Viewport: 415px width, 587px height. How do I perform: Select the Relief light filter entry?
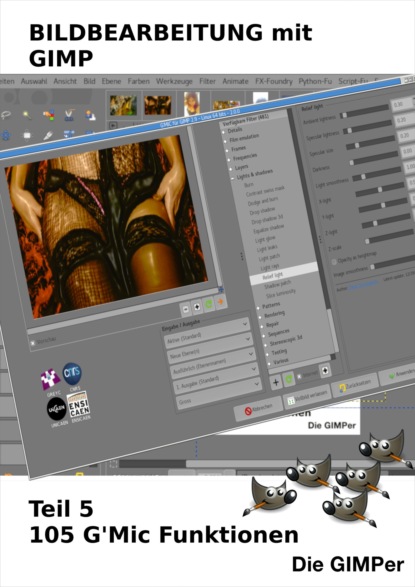pyautogui.click(x=272, y=276)
